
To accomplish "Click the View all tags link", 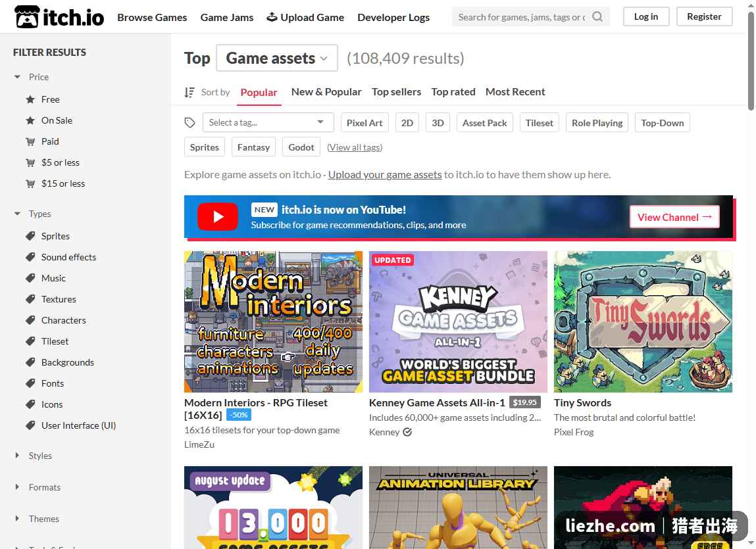I will pyautogui.click(x=355, y=147).
